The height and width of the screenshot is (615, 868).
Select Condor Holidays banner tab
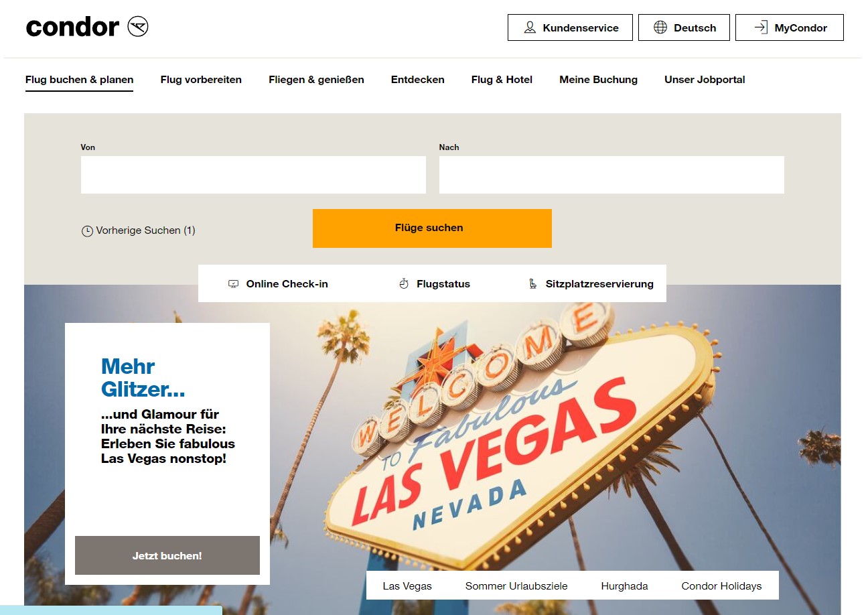tap(721, 586)
